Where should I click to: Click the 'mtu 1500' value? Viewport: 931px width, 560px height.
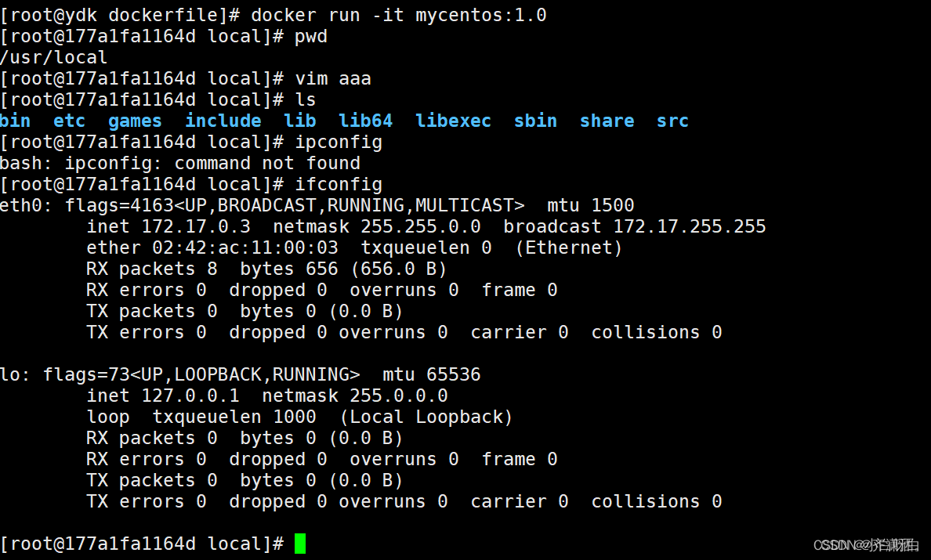[x=590, y=205]
